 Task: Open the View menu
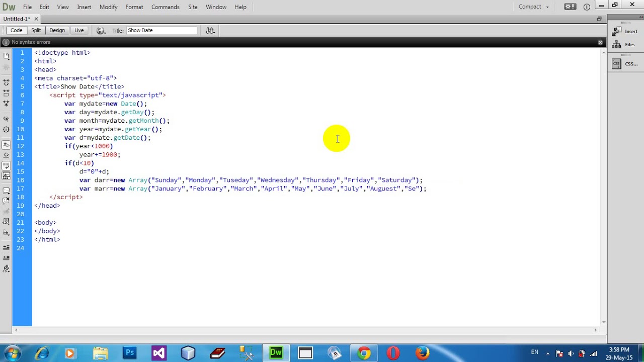[x=63, y=7]
